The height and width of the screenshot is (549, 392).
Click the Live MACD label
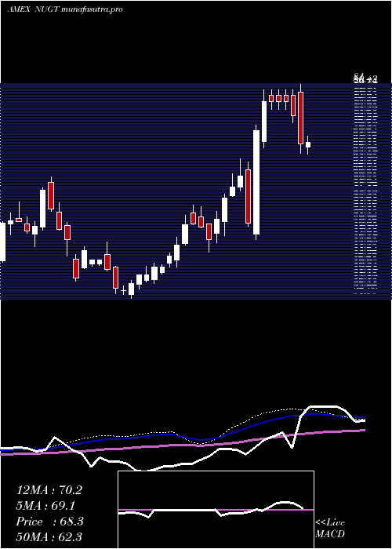coord(330,529)
